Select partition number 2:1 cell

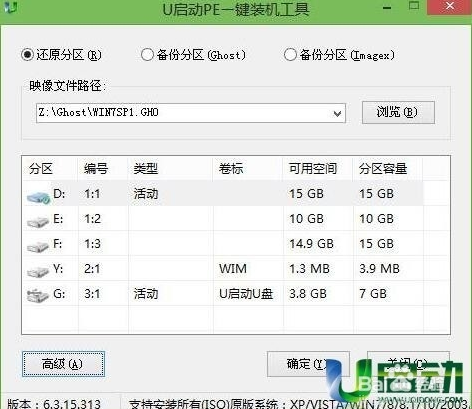92,269
